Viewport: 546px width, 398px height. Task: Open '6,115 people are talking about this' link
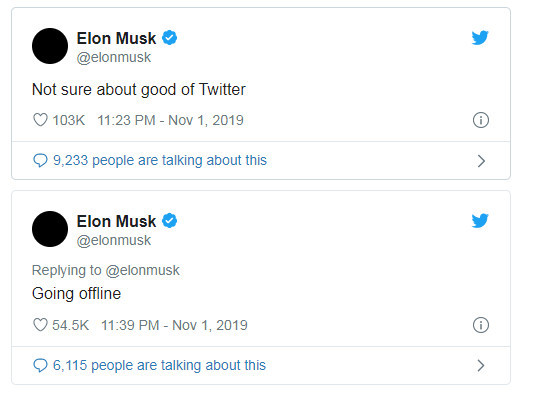[x=159, y=365]
